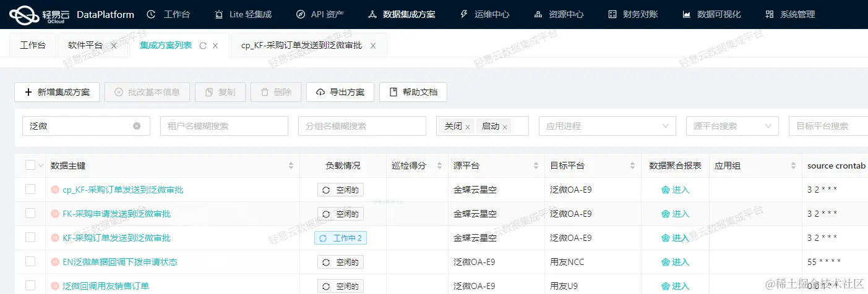The height and width of the screenshot is (294, 868).
Task: Click 进入 report link in EN泛微单据 row
Action: click(675, 262)
